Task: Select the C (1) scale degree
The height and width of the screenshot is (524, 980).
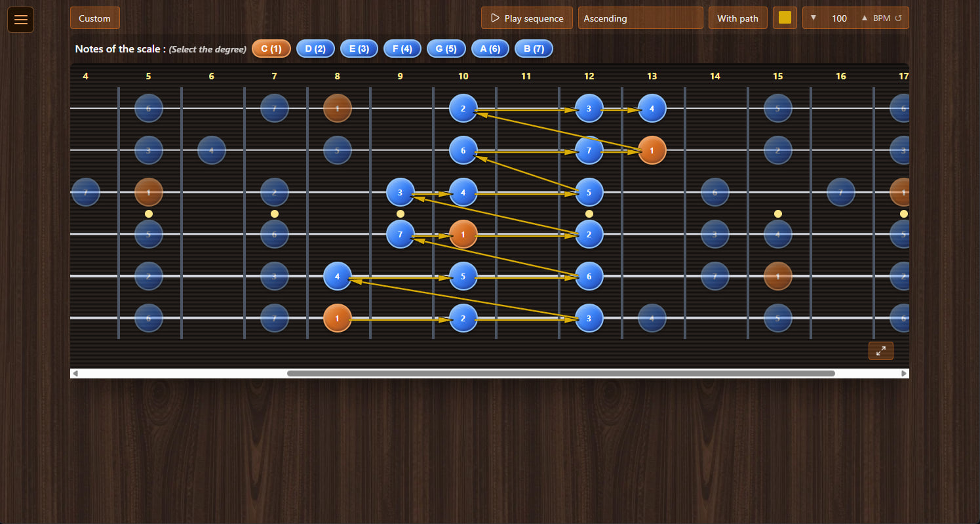Action: [x=271, y=49]
